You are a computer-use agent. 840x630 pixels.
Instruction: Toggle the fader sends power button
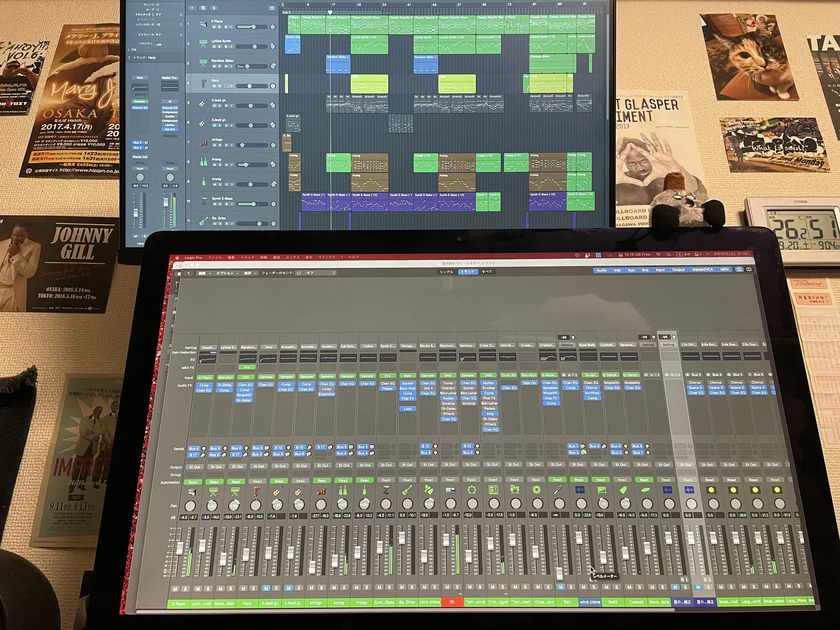(299, 273)
